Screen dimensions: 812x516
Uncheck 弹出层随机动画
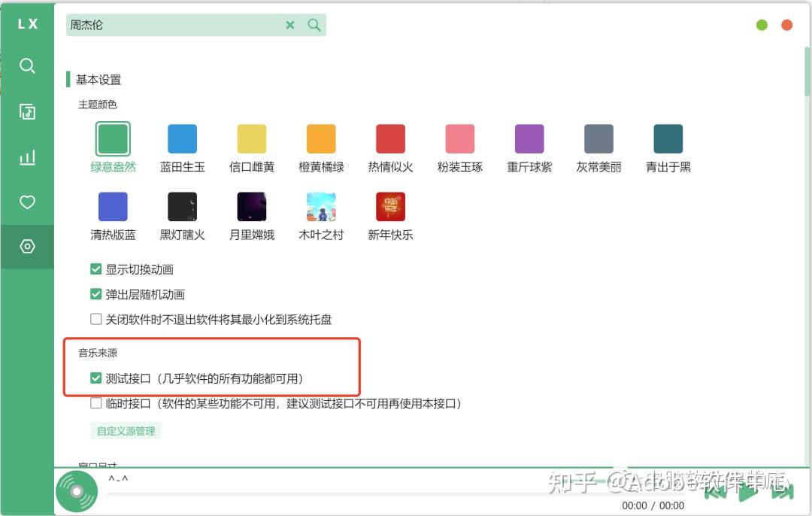[96, 293]
